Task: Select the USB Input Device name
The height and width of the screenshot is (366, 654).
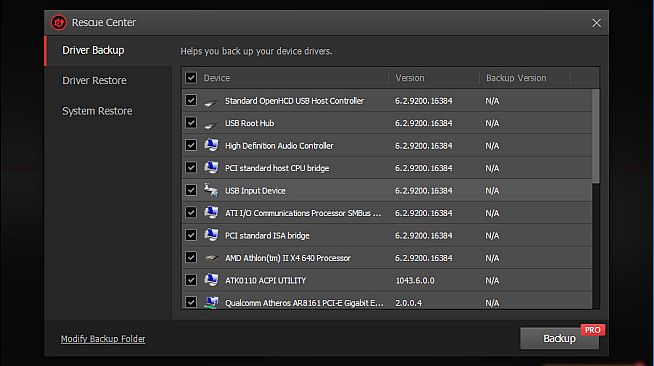Action: pyautogui.click(x=255, y=191)
